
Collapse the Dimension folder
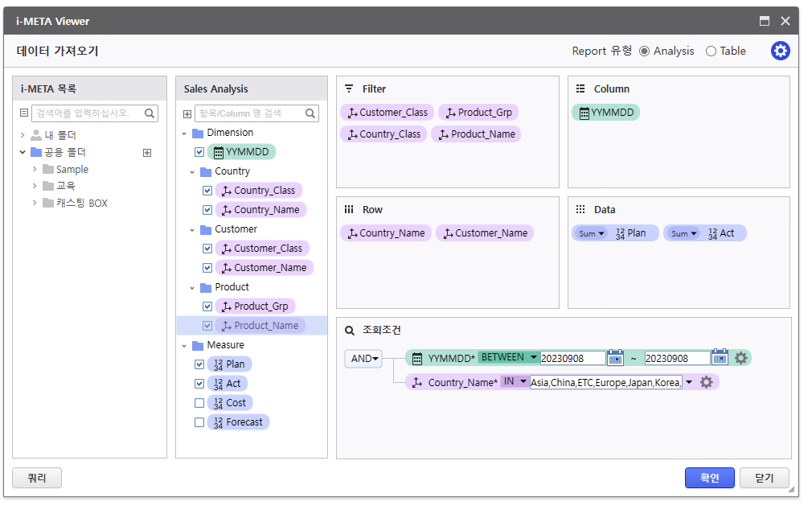(184, 133)
